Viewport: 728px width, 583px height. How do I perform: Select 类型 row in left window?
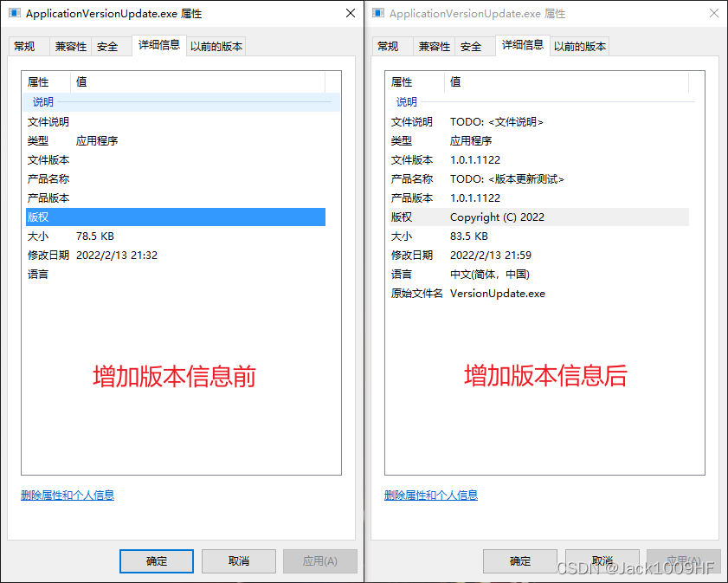tap(176, 140)
